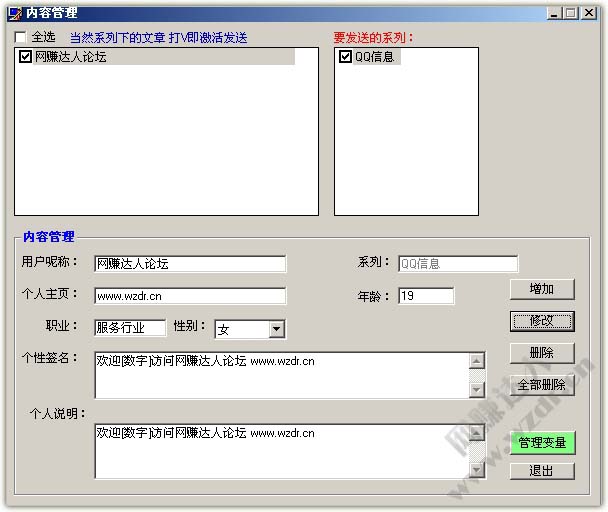Click the disabled 系列 QQ信息 field
This screenshot has height=512, width=608.
tap(458, 264)
